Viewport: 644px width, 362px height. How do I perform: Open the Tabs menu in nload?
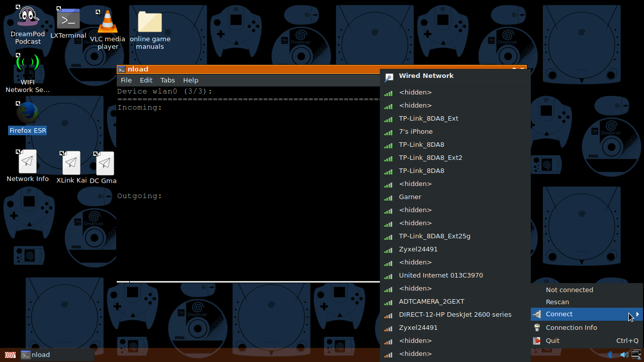(x=168, y=80)
